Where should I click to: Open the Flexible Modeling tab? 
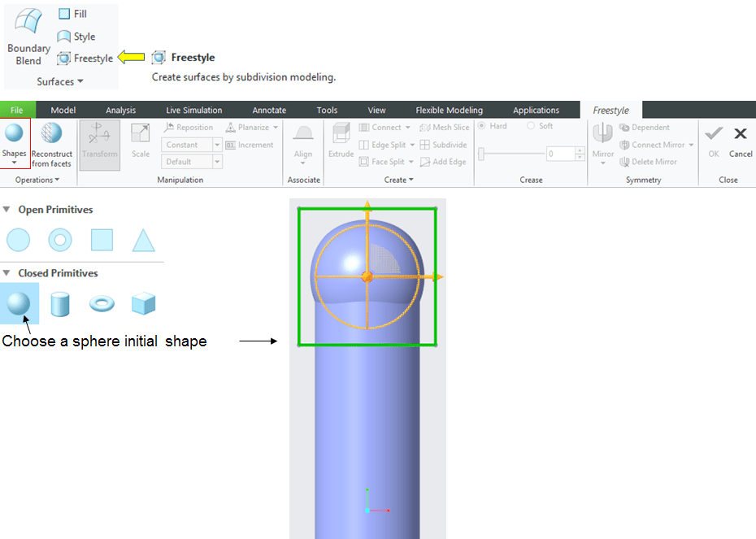point(449,111)
